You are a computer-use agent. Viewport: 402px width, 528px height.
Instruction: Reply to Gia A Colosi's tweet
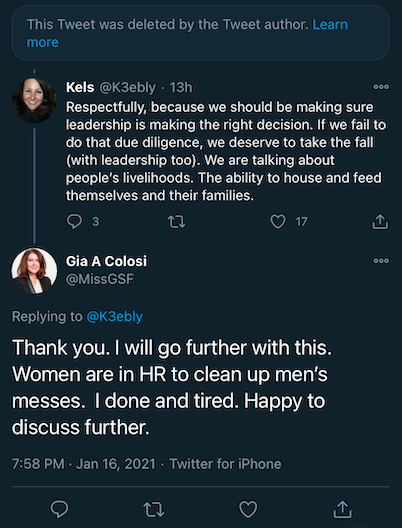(x=59, y=508)
